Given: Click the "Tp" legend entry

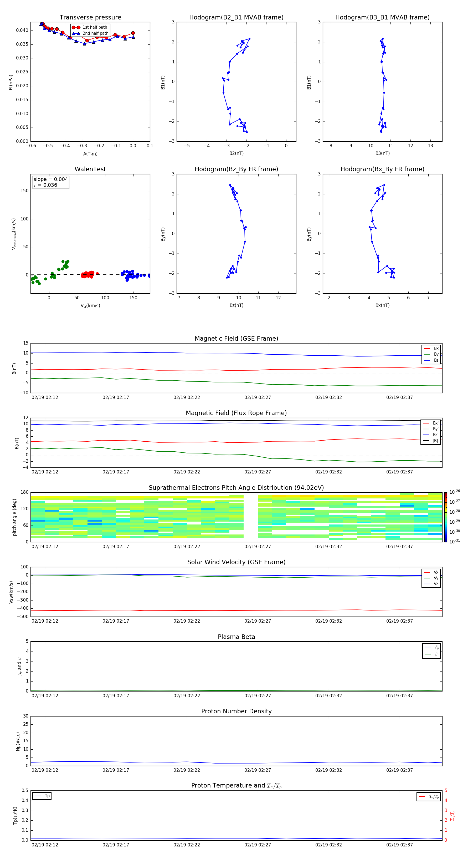Looking at the screenshot, I should coord(42,796).
